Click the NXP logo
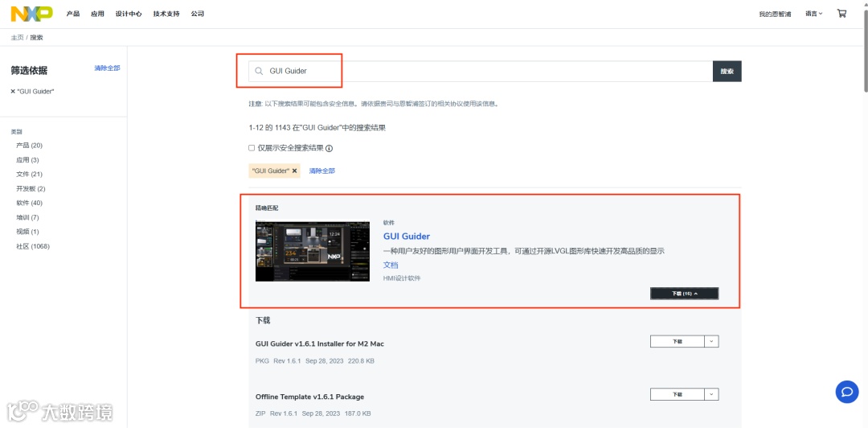Viewport: 868px width, 428px height. [32, 14]
